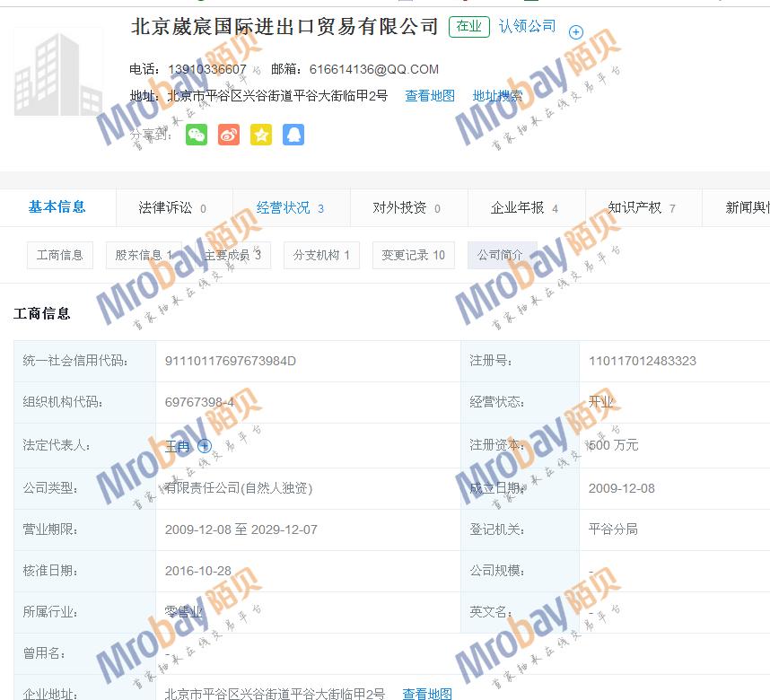Open the 基本信息 tab

coord(57,207)
